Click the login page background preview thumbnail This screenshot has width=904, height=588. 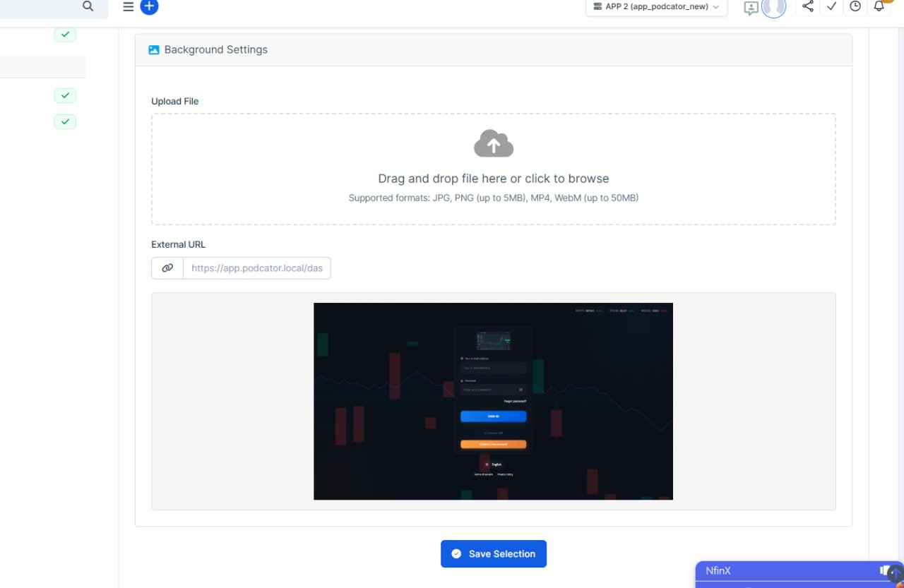click(x=493, y=401)
